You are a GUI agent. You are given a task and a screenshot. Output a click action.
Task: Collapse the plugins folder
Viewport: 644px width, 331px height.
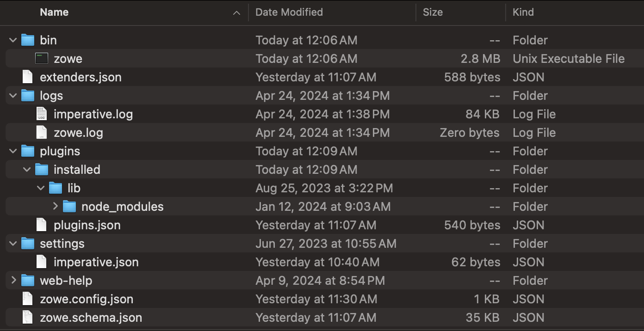pyautogui.click(x=12, y=151)
